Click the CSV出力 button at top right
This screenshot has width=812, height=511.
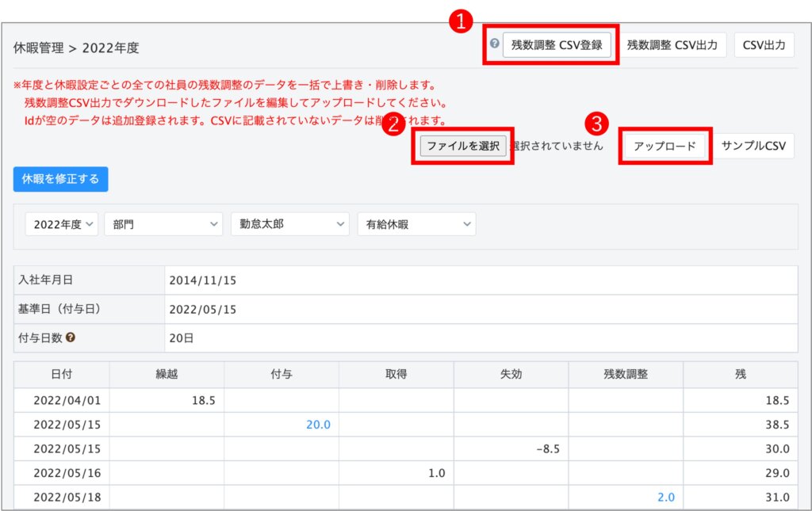point(764,45)
